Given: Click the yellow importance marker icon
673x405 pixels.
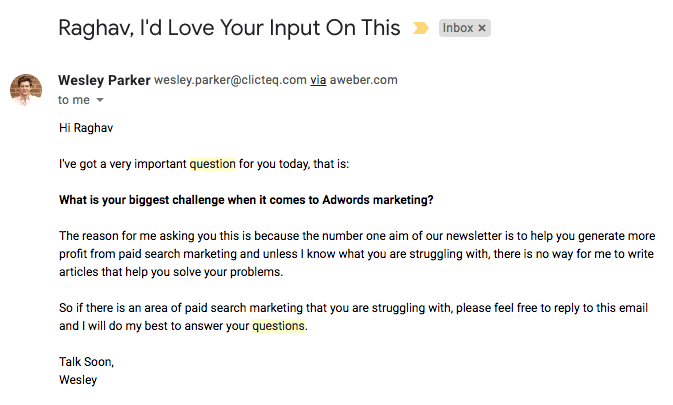Looking at the screenshot, I should click(x=421, y=28).
